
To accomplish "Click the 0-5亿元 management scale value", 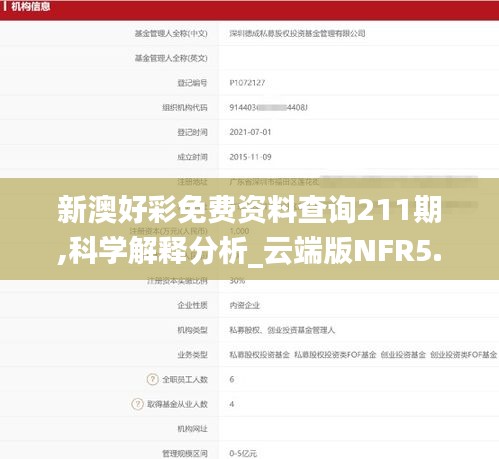I will pyautogui.click(x=243, y=453).
